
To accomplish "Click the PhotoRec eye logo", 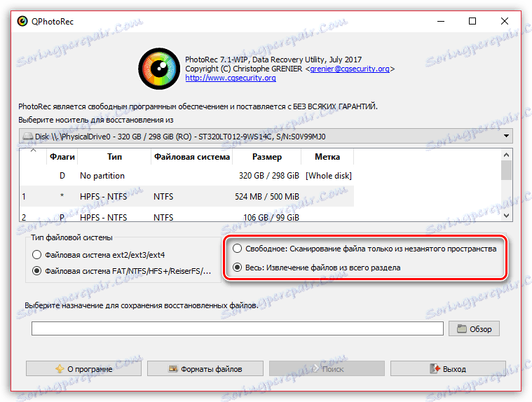I will [x=159, y=69].
